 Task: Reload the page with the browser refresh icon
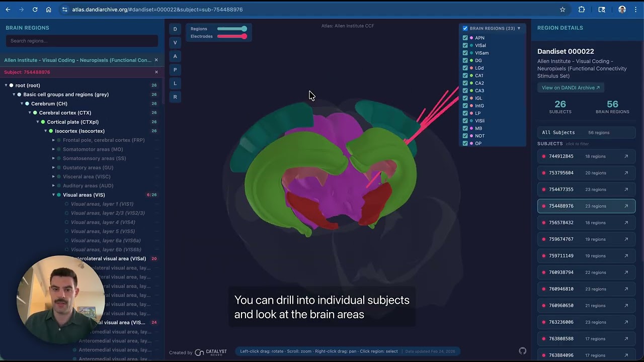click(35, 9)
